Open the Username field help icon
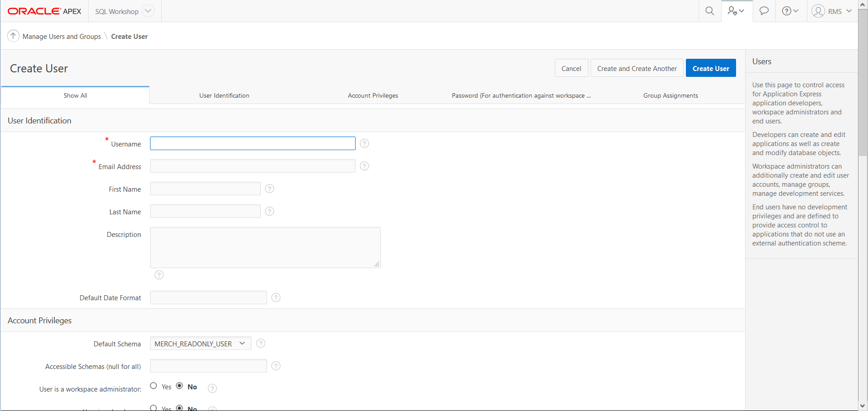The height and width of the screenshot is (411, 868). (364, 143)
